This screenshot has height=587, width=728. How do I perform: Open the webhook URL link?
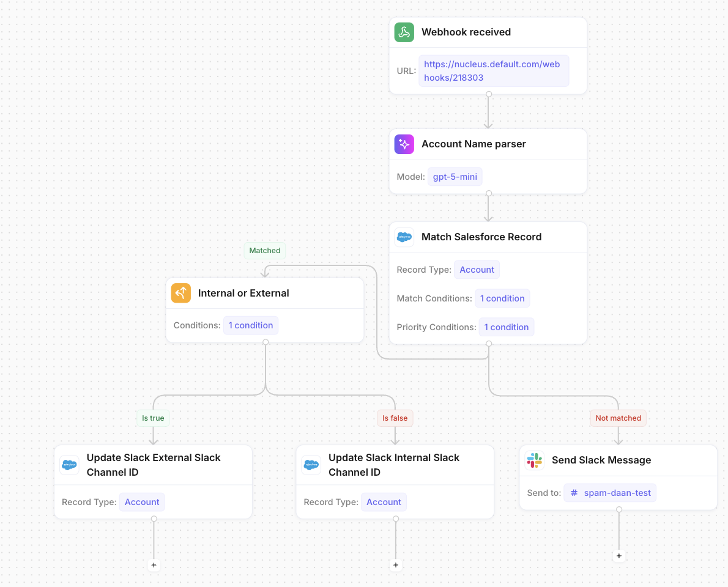point(493,71)
